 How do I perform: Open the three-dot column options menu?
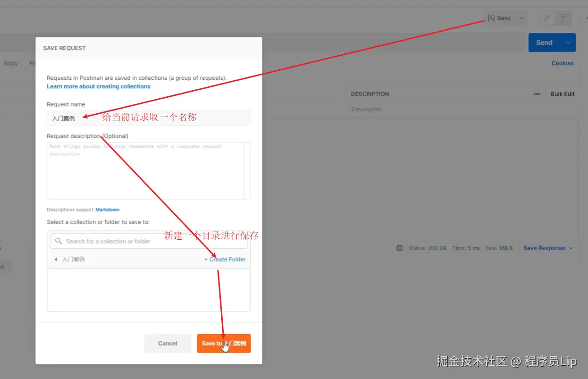(537, 94)
